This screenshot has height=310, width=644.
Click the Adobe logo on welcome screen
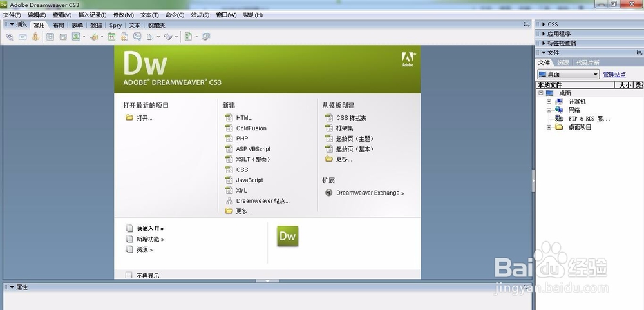[x=408, y=59]
